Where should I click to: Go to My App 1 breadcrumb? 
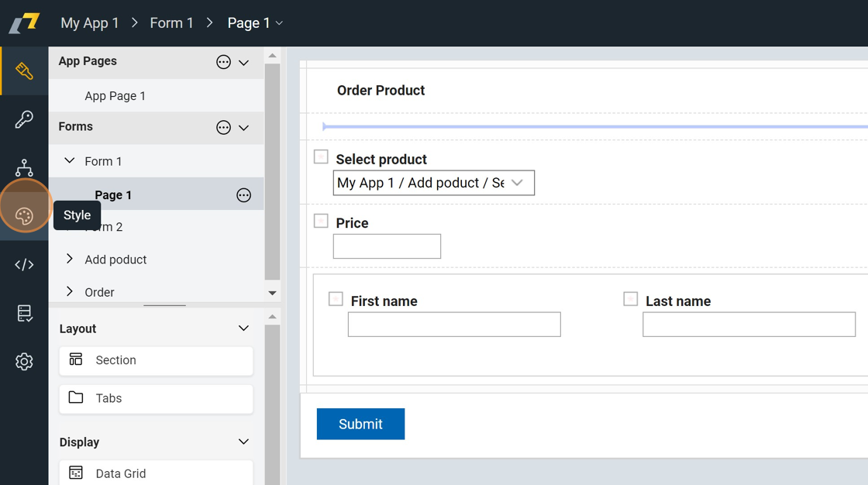(90, 23)
